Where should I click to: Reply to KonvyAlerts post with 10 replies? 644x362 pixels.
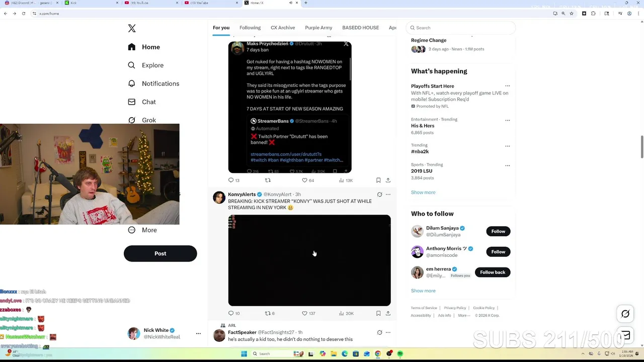click(x=233, y=313)
